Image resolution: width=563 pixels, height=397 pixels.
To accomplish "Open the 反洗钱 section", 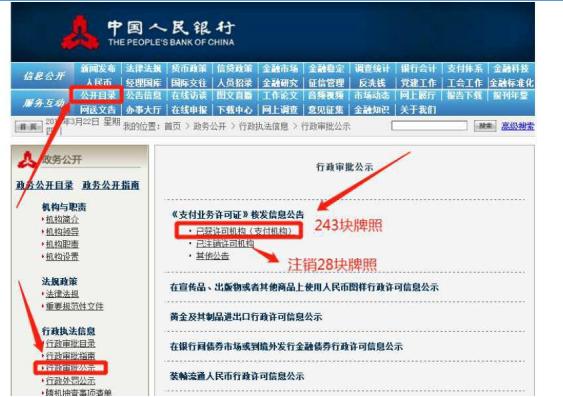I will point(372,83).
